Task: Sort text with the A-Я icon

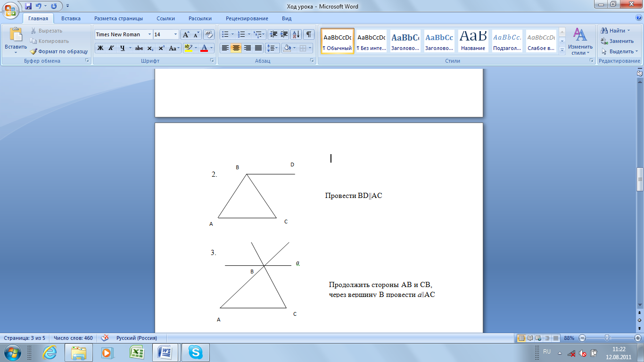Action: [x=297, y=34]
